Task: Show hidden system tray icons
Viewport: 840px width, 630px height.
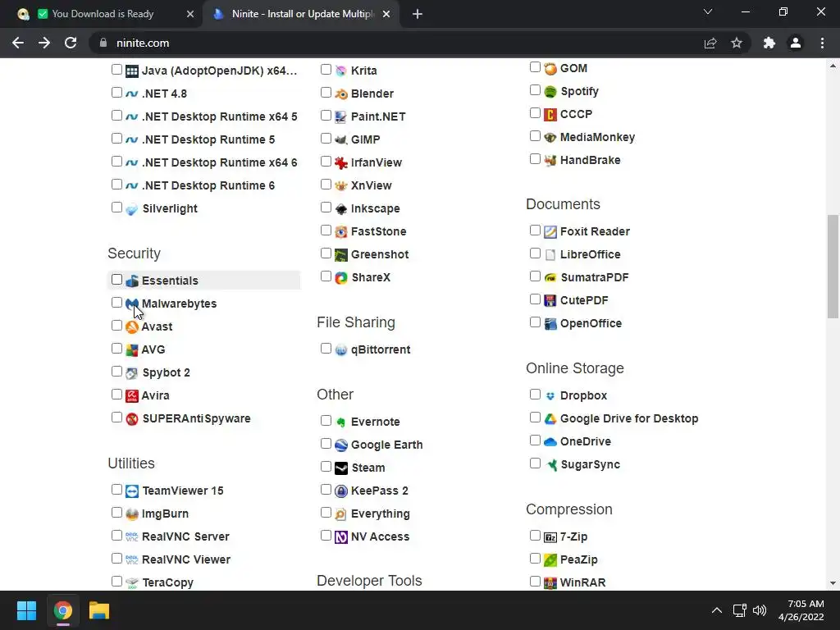Action: click(716, 610)
